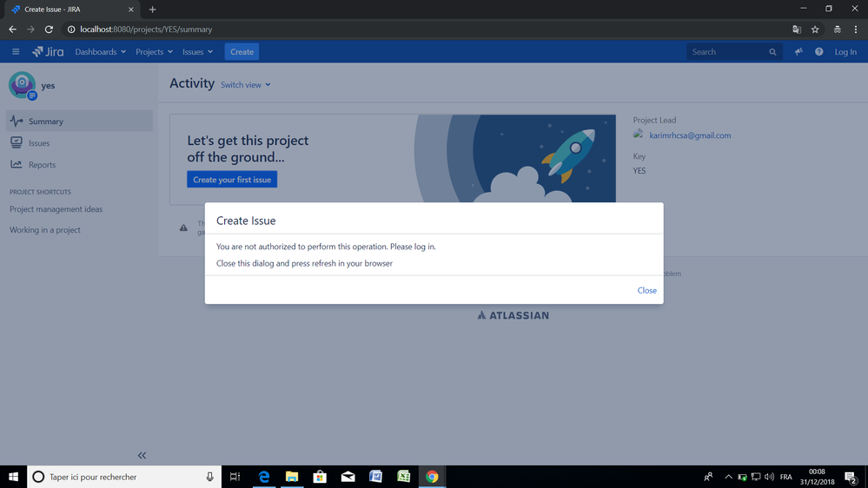Reload the browser page

click(x=49, y=30)
